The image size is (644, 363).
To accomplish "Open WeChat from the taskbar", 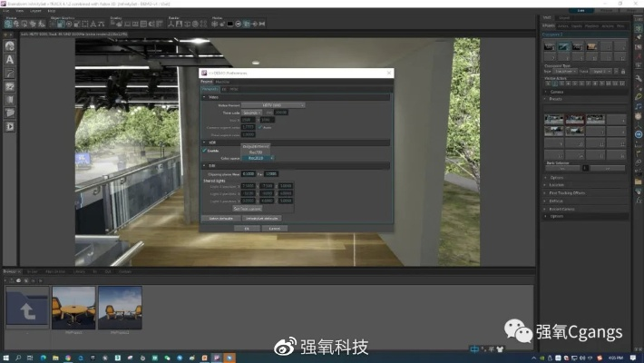I will pos(167,358).
